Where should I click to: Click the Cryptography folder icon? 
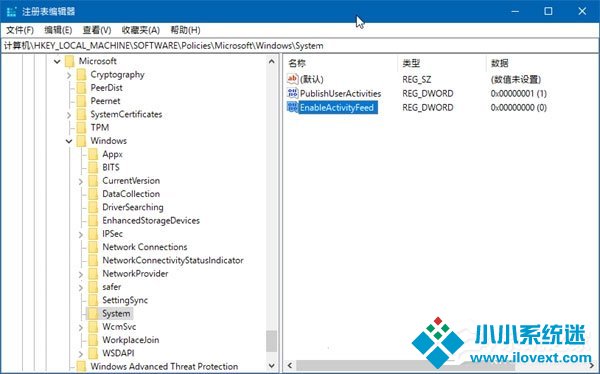point(81,75)
